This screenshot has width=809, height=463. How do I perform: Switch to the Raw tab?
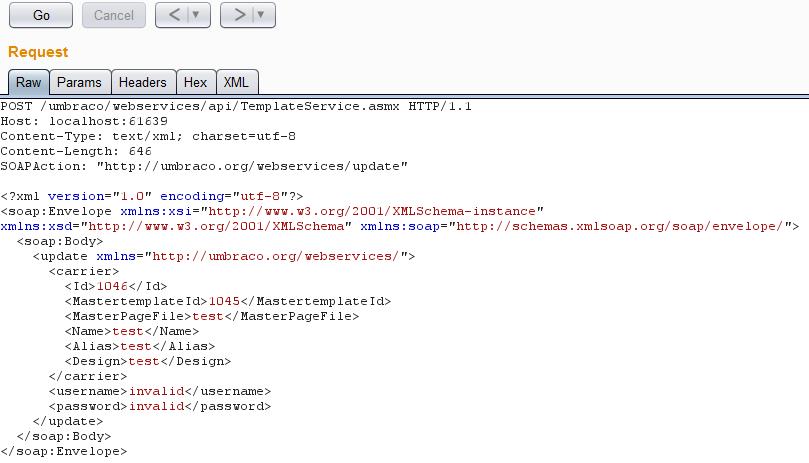[x=28, y=83]
